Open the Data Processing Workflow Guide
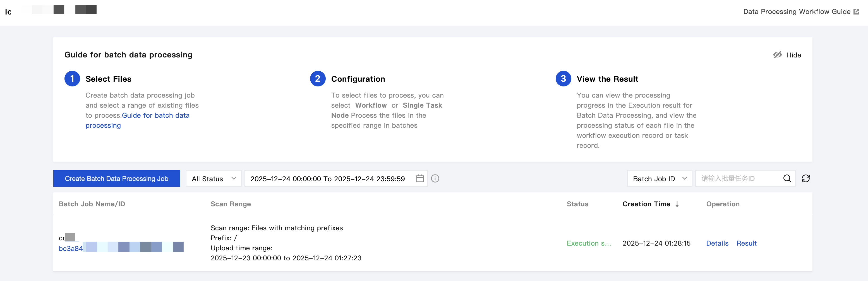Viewport: 868px width, 281px height. click(797, 12)
